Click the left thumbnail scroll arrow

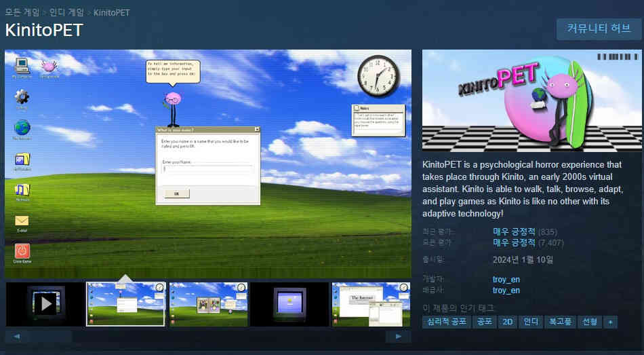17,337
